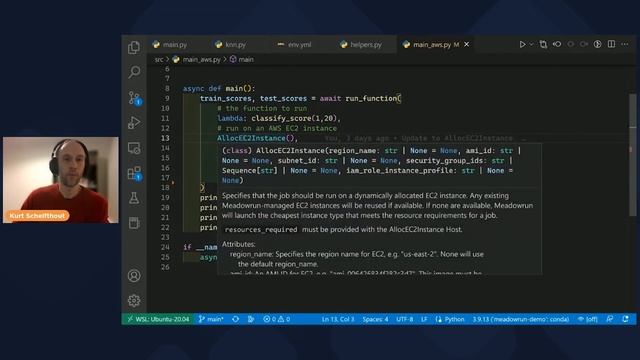The width and height of the screenshot is (640, 360).
Task: Click the WSL: Ubuntu-20.04 remote indicator
Action: click(158, 319)
